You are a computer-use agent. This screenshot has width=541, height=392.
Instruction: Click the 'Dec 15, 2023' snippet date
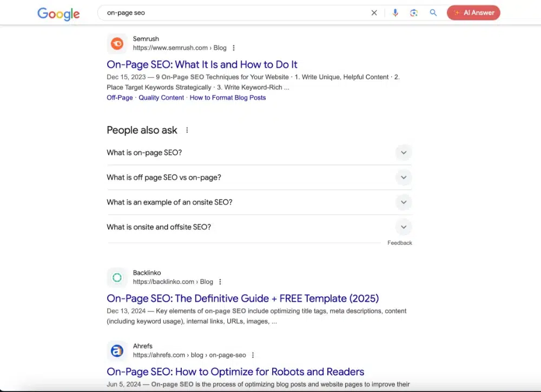(x=126, y=77)
